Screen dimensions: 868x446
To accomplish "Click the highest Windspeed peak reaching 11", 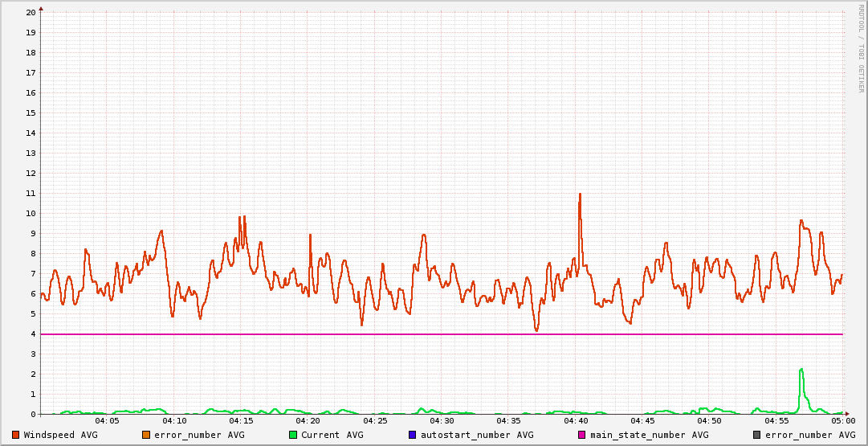I will click(x=580, y=194).
